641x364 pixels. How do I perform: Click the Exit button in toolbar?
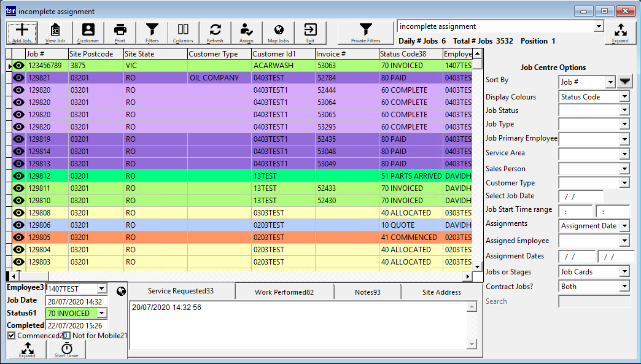click(310, 33)
